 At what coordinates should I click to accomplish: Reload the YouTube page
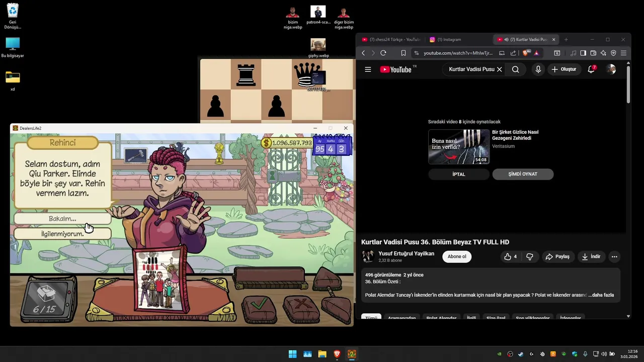383,53
